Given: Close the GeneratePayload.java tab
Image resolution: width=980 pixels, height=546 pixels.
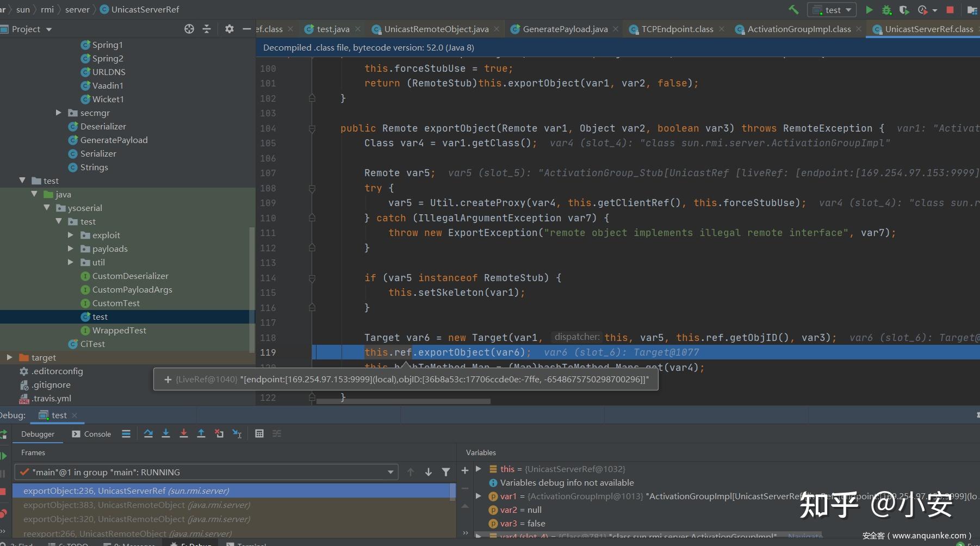Looking at the screenshot, I should click(616, 29).
